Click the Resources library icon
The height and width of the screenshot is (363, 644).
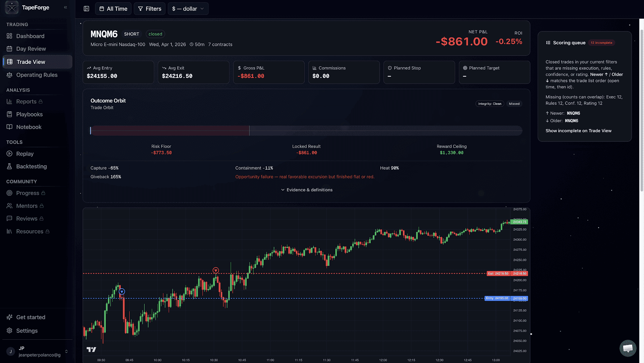tap(9, 232)
